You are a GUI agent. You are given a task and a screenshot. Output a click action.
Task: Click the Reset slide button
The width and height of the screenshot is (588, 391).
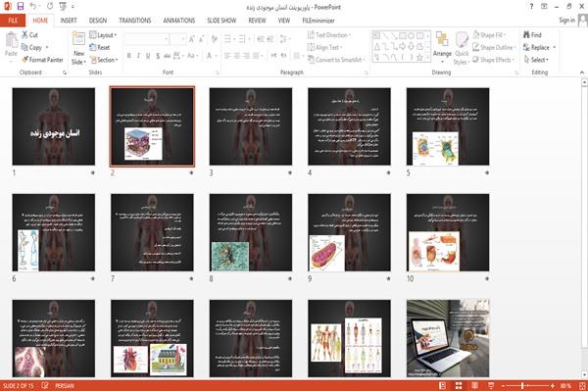click(100, 47)
